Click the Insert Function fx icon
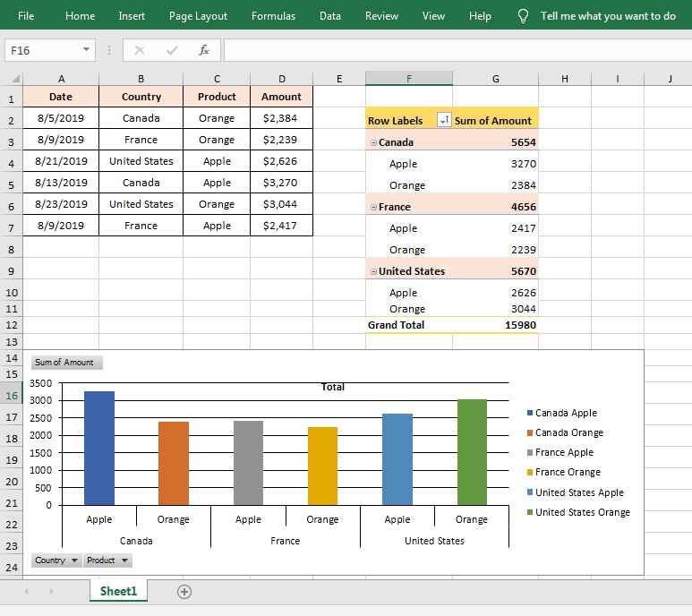The width and height of the screenshot is (692, 616). coord(203,50)
